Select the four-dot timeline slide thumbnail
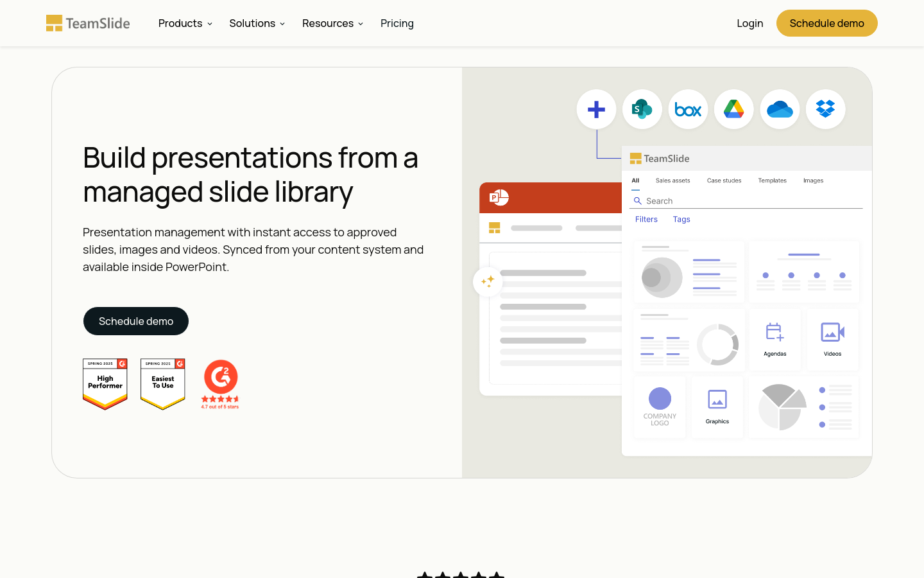The height and width of the screenshot is (578, 924). (x=804, y=272)
